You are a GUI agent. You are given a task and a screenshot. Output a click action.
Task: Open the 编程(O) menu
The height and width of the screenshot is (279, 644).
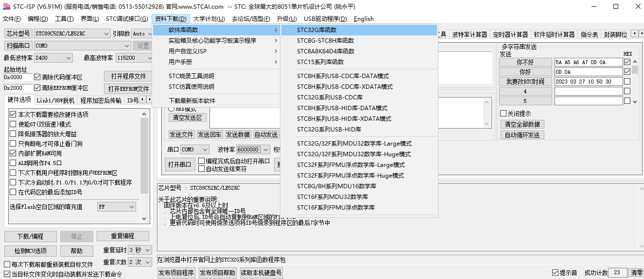click(37, 19)
